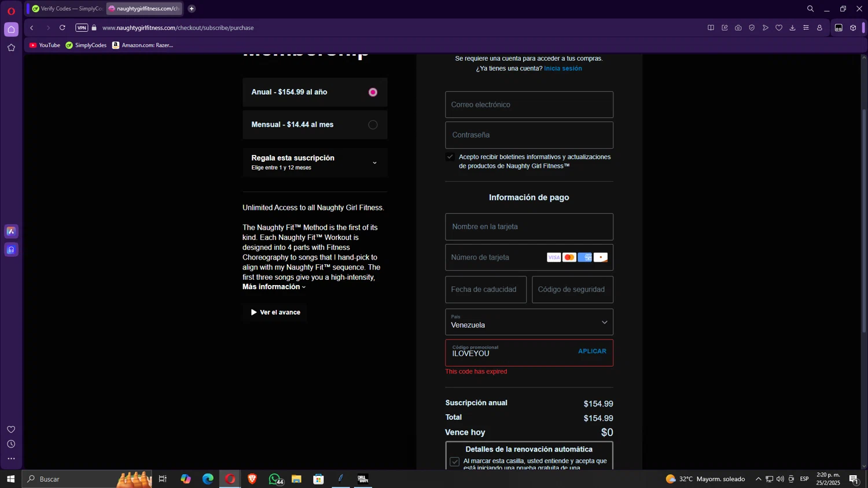Open the profile account icon
The height and width of the screenshot is (488, 868).
819,28
